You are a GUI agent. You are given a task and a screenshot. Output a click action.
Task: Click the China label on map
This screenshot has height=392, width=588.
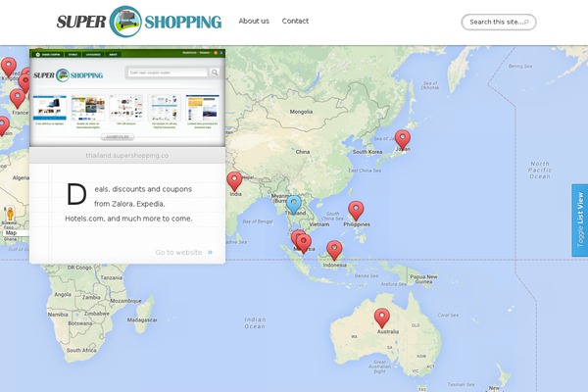(x=303, y=152)
